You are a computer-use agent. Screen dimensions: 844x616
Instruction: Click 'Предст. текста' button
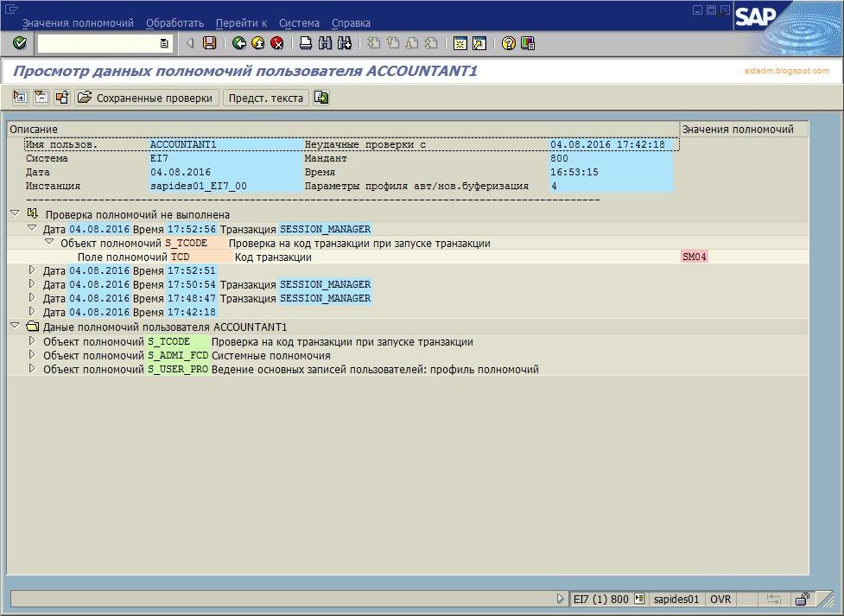pyautogui.click(x=266, y=98)
